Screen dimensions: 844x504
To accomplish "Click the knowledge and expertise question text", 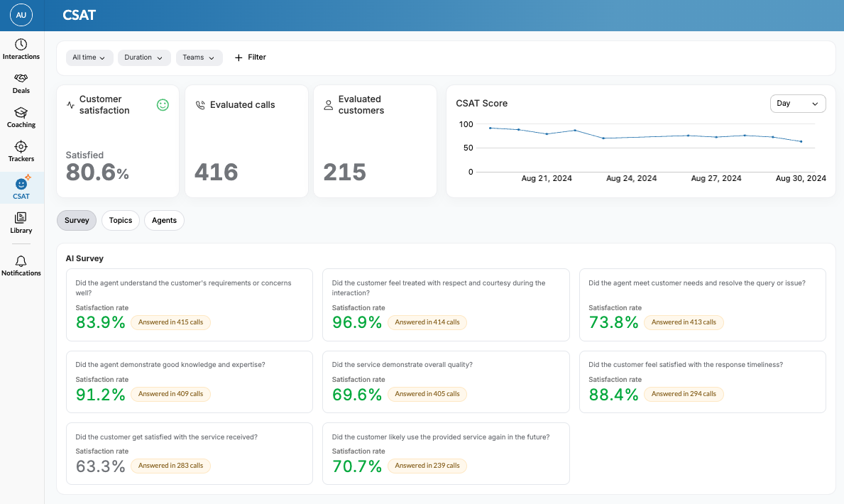I will [170, 365].
